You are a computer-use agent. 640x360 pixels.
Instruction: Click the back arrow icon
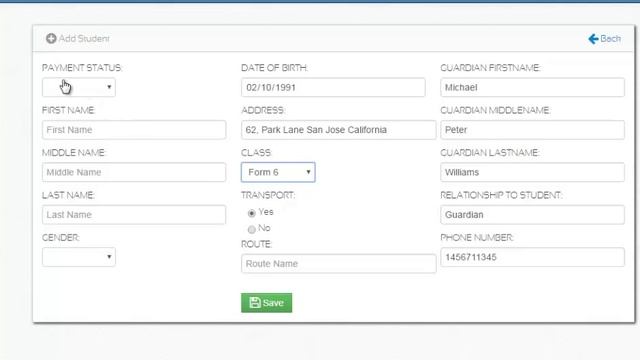tap(593, 39)
